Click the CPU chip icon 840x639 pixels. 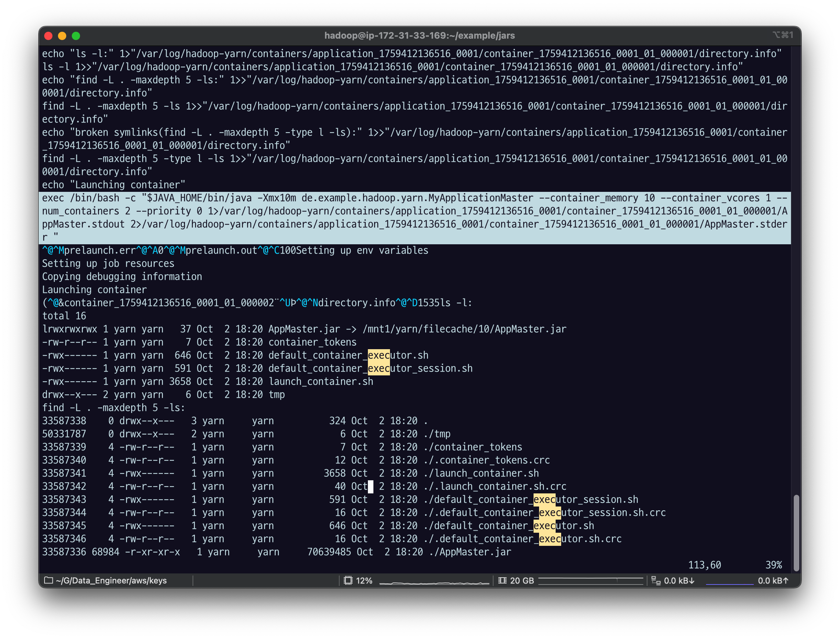(x=348, y=580)
